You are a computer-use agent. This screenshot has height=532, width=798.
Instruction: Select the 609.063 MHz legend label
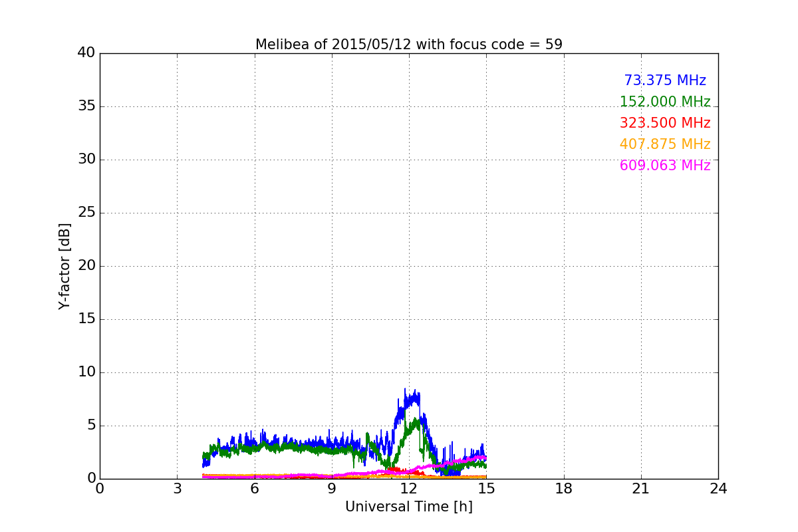pos(665,166)
